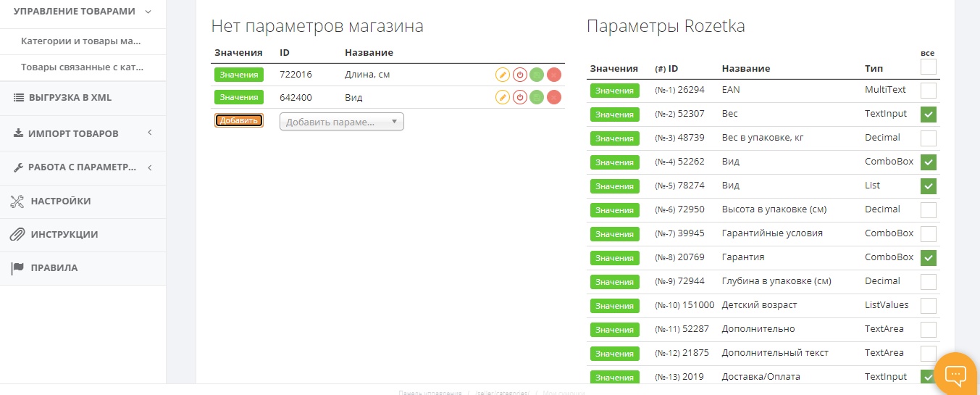Click Значения button for Вес 52307

[x=615, y=115]
